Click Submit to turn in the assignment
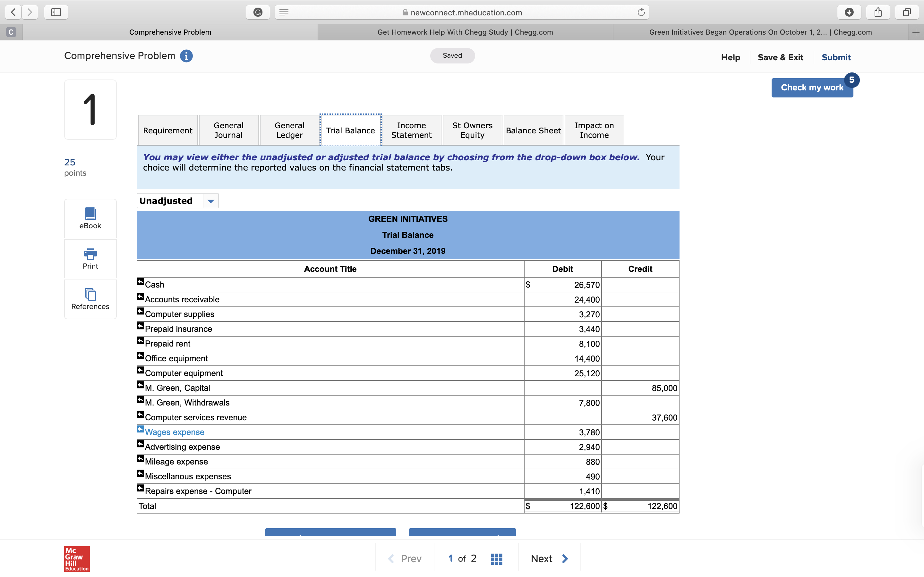This screenshot has height=577, width=924. pyautogui.click(x=836, y=57)
